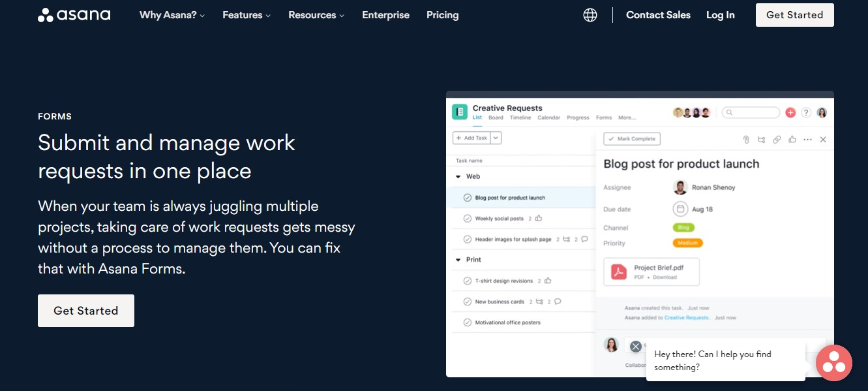Screen dimensions: 868x391
Task: Click the Asana logo in the header
Action: click(74, 15)
